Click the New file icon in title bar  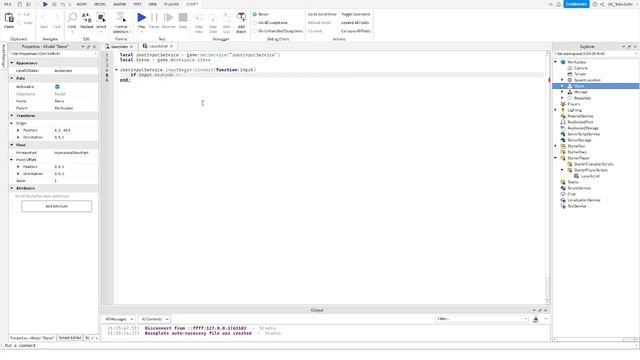19,4
